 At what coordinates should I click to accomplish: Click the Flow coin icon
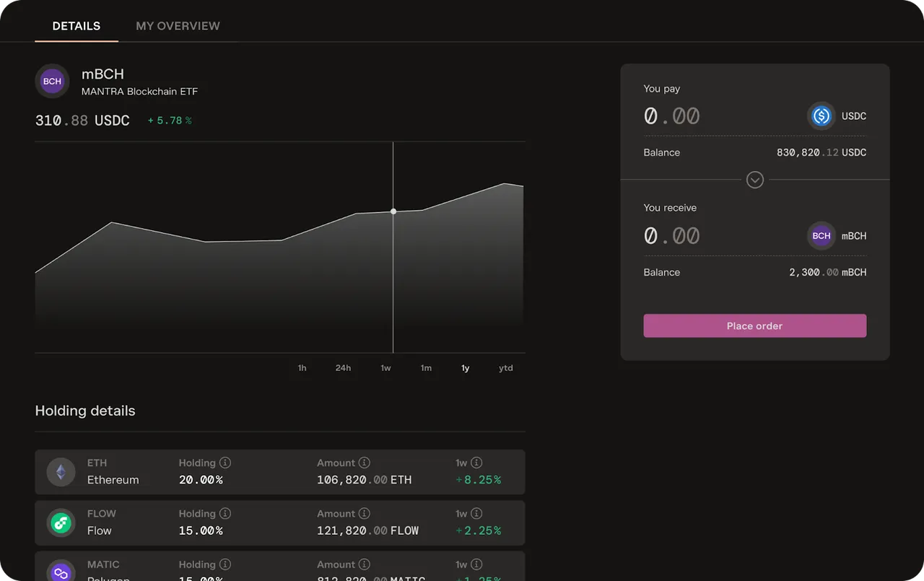click(x=61, y=523)
